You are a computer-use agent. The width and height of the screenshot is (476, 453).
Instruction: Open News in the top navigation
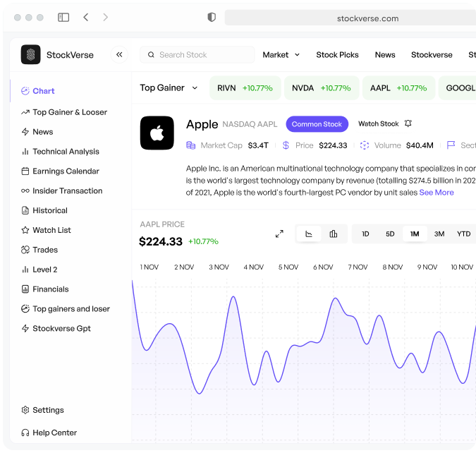(x=385, y=55)
